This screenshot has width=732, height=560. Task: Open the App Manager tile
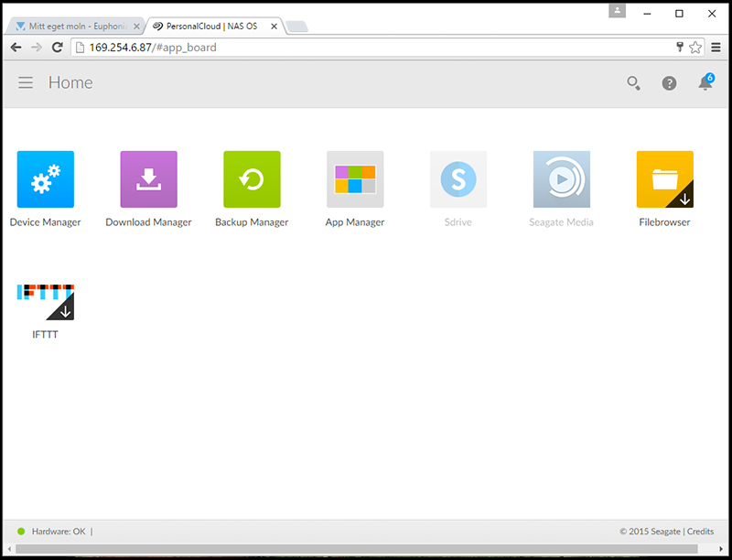(355, 179)
